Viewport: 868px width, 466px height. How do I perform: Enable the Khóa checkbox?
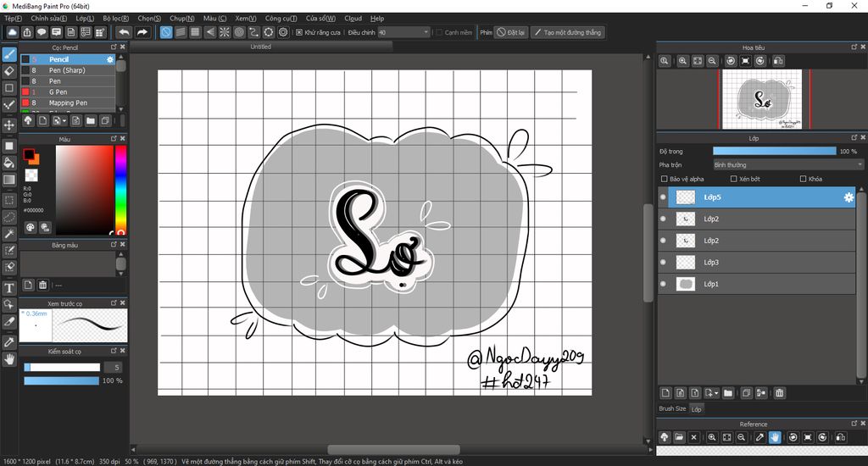[x=803, y=179]
